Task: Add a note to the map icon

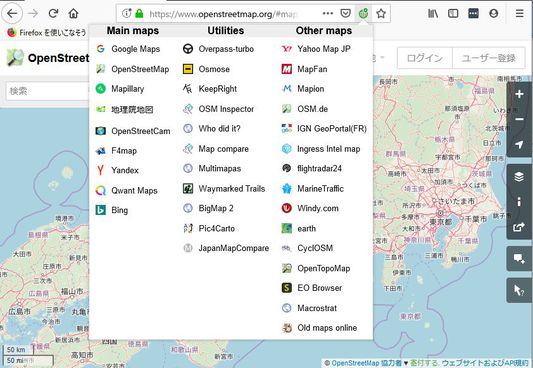Action: pyautogui.click(x=519, y=259)
